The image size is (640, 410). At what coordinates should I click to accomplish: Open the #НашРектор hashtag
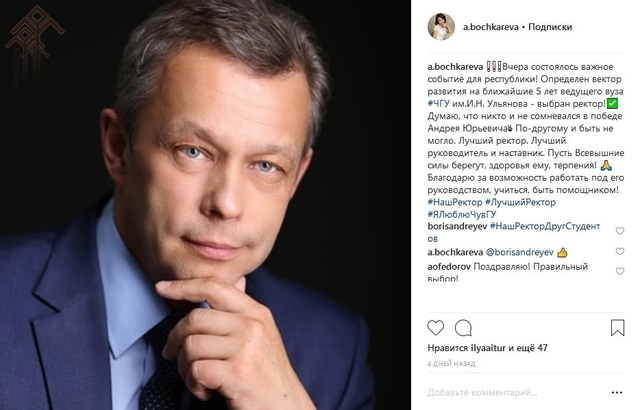(x=455, y=202)
